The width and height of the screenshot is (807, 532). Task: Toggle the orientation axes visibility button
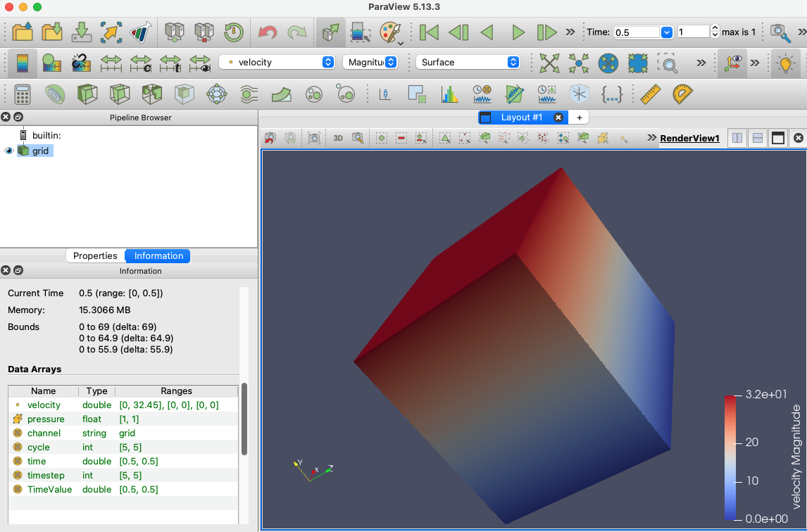pyautogui.click(x=732, y=63)
